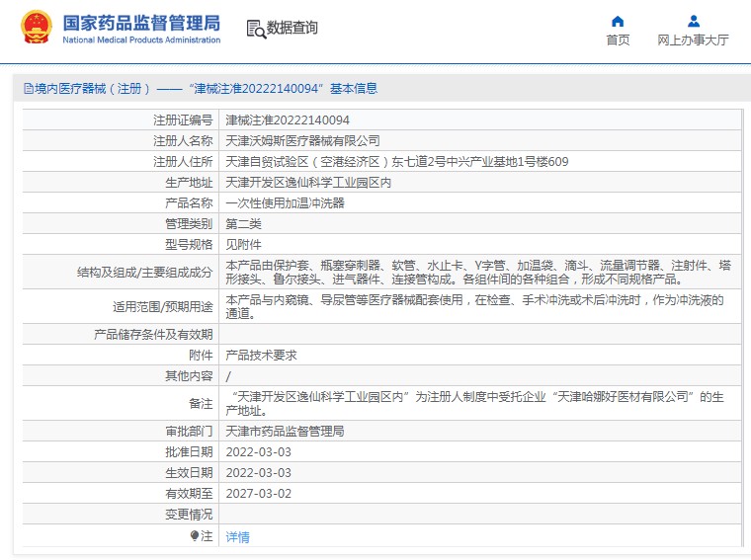Click 附件 row label

click(201, 356)
